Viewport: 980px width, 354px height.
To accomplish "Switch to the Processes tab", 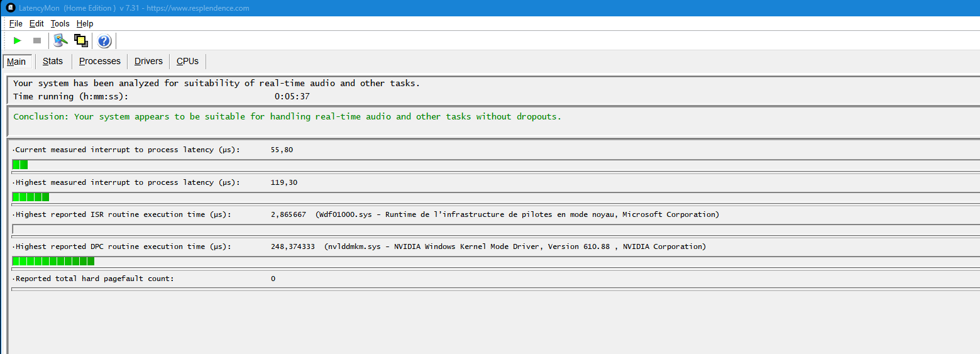I will [x=100, y=61].
